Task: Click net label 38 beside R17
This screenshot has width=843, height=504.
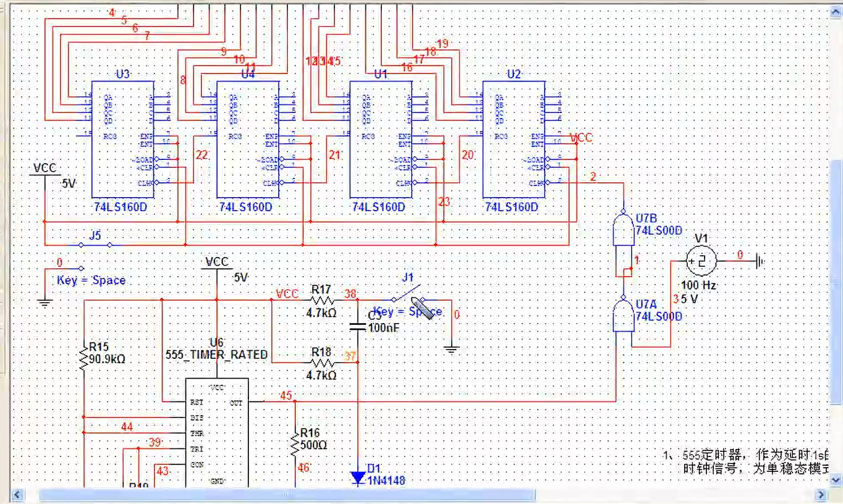Action: click(350, 295)
